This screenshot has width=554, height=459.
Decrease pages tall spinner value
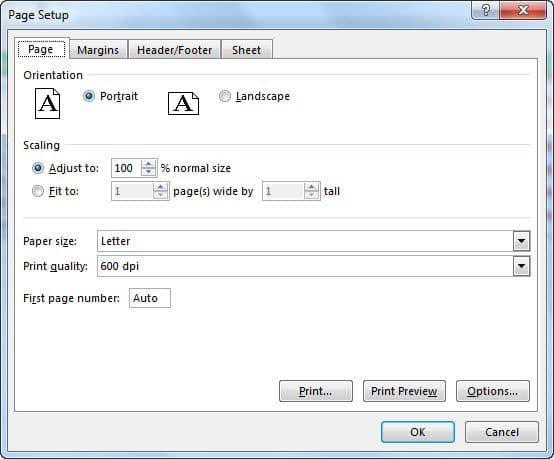[312, 195]
